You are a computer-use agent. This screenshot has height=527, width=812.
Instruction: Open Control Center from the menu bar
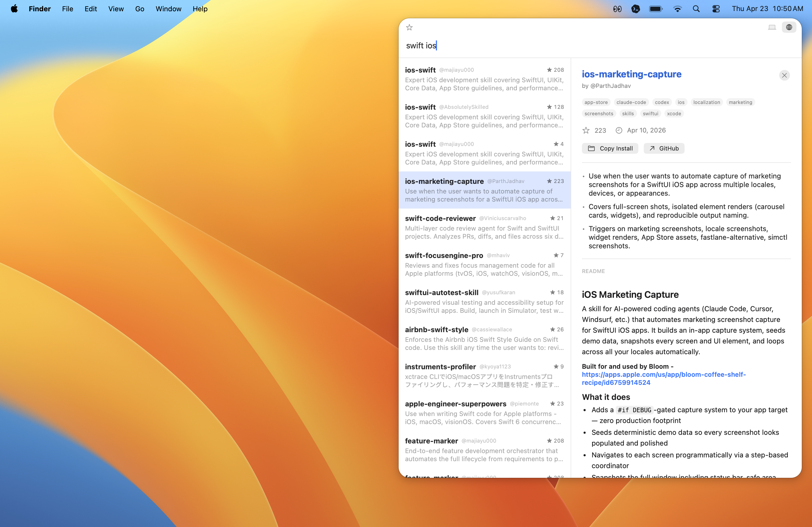(x=716, y=9)
